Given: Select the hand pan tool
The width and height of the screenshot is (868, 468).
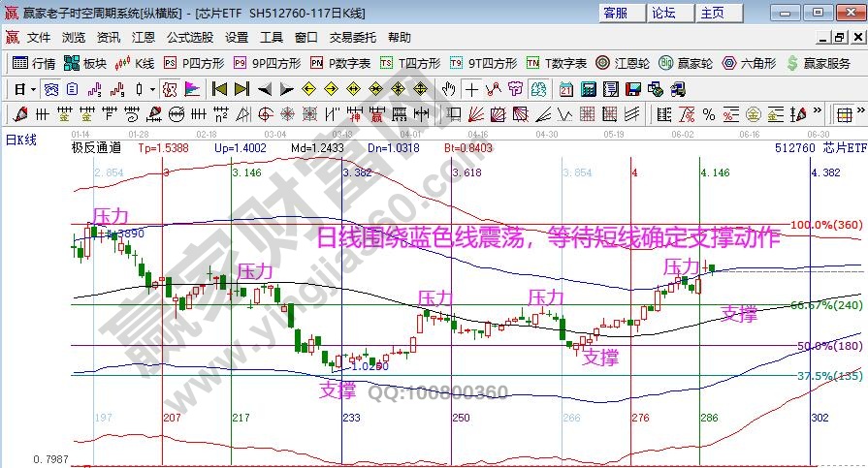Looking at the screenshot, I should (x=448, y=89).
